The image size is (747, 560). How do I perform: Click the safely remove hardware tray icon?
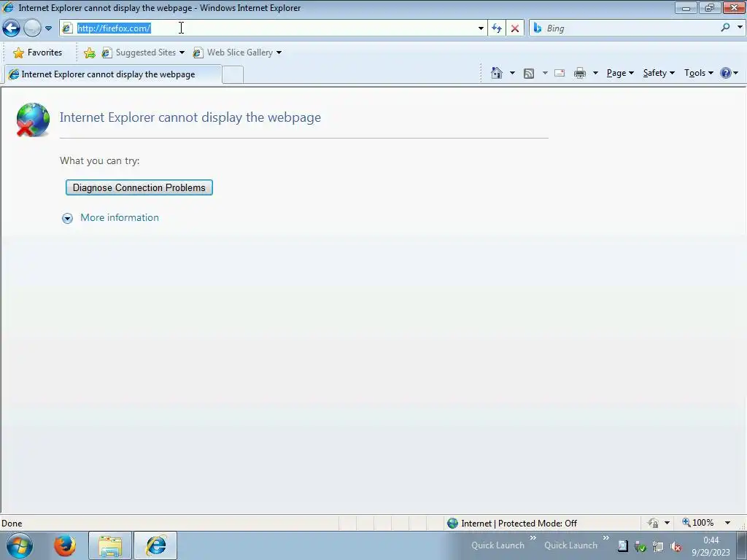pyautogui.click(x=640, y=547)
